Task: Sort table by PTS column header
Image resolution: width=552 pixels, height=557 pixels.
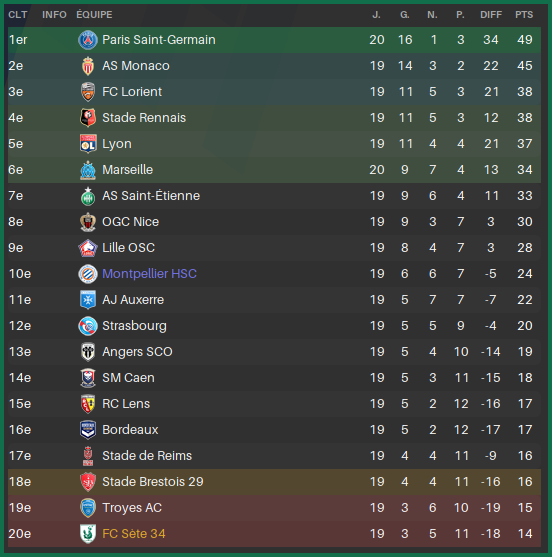Action: tap(524, 15)
